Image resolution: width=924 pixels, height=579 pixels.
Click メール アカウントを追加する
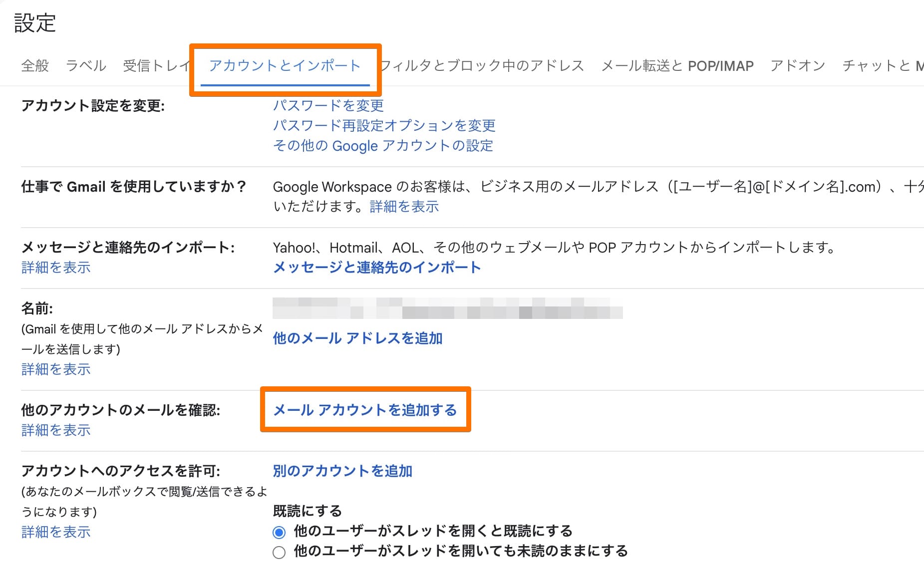pos(365,410)
